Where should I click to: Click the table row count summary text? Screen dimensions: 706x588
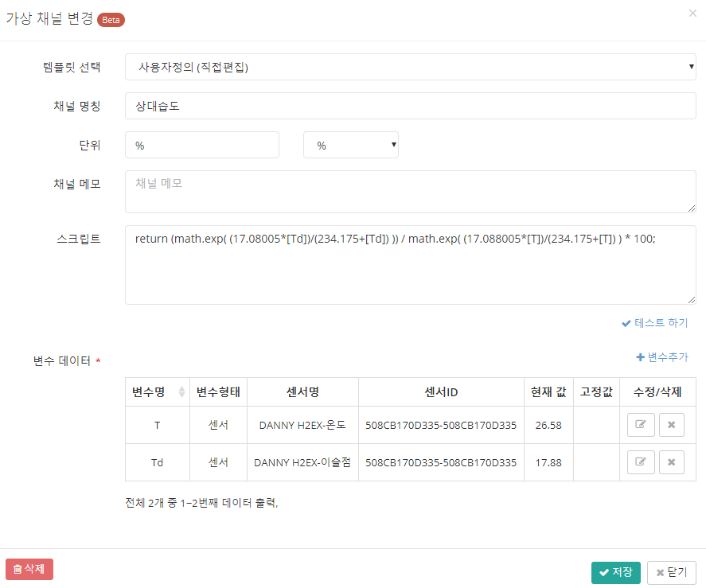(x=201, y=503)
